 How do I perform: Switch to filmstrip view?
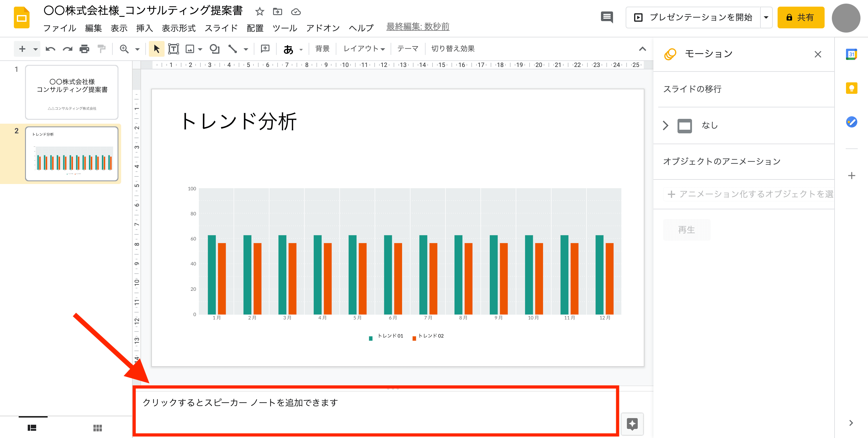(32, 428)
